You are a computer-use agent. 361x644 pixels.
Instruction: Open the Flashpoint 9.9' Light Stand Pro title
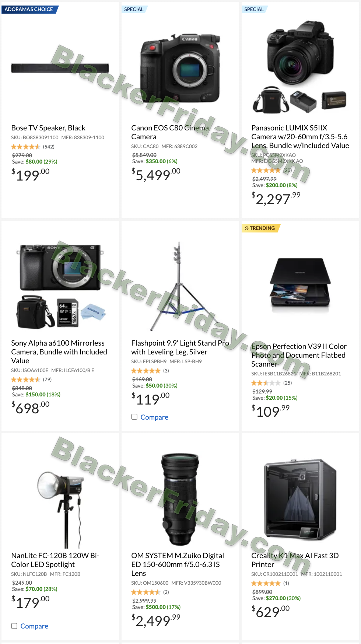click(180, 347)
